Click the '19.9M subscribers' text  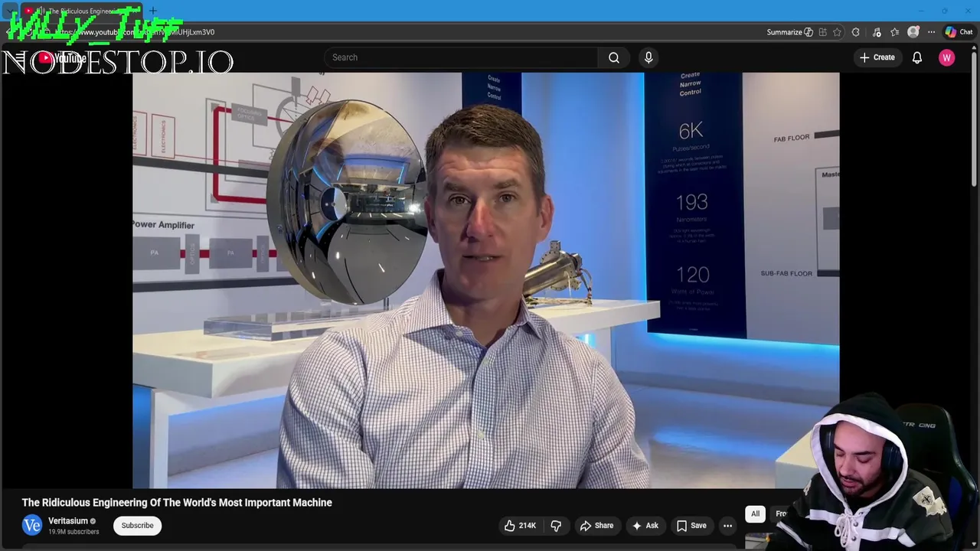(73, 532)
